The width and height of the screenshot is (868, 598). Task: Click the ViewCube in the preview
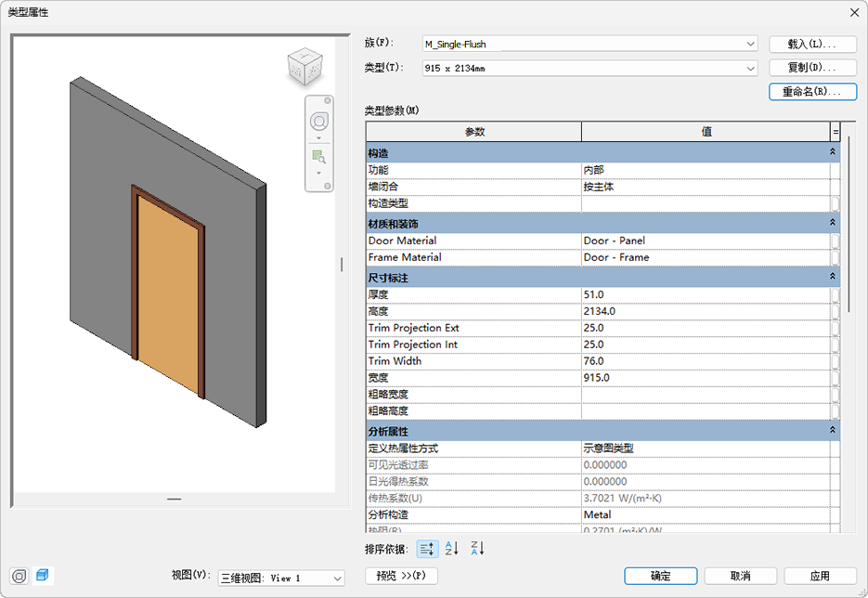(305, 67)
